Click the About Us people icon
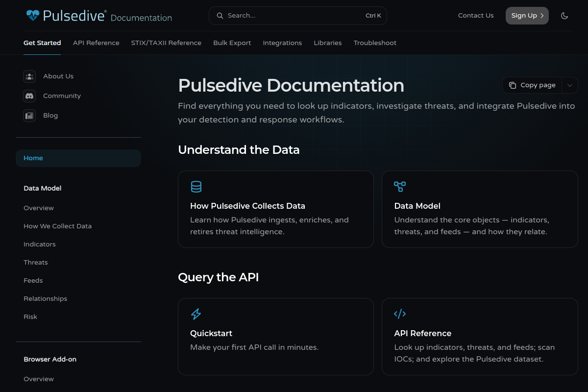The image size is (588, 392). (x=29, y=76)
